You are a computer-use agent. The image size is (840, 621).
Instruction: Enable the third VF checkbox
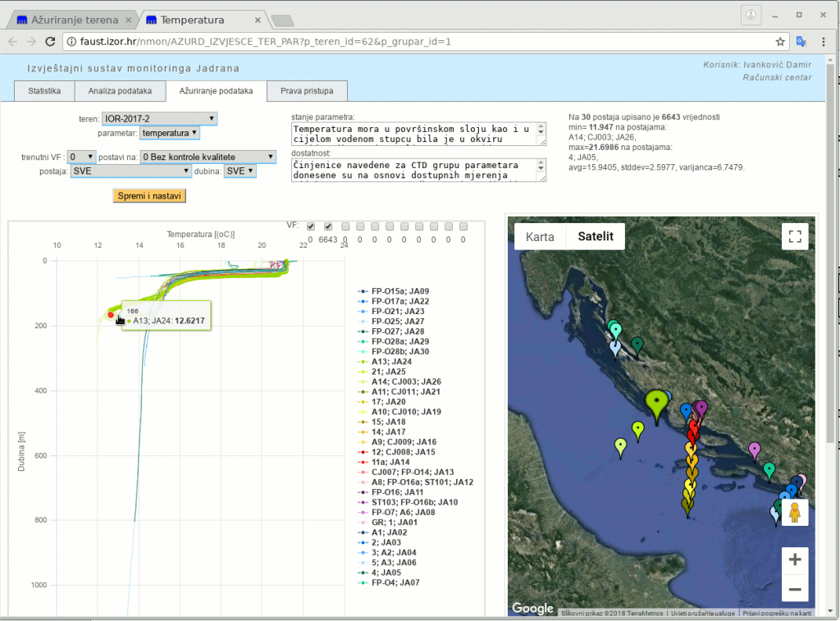[345, 226]
